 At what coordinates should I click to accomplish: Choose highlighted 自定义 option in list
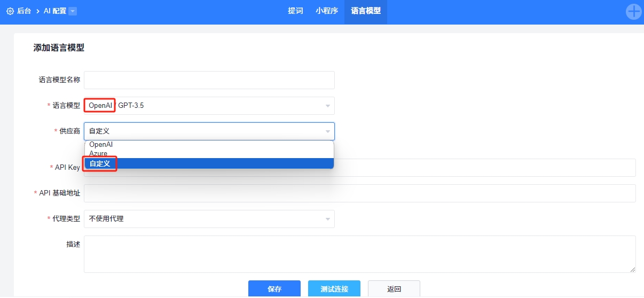tap(209, 163)
